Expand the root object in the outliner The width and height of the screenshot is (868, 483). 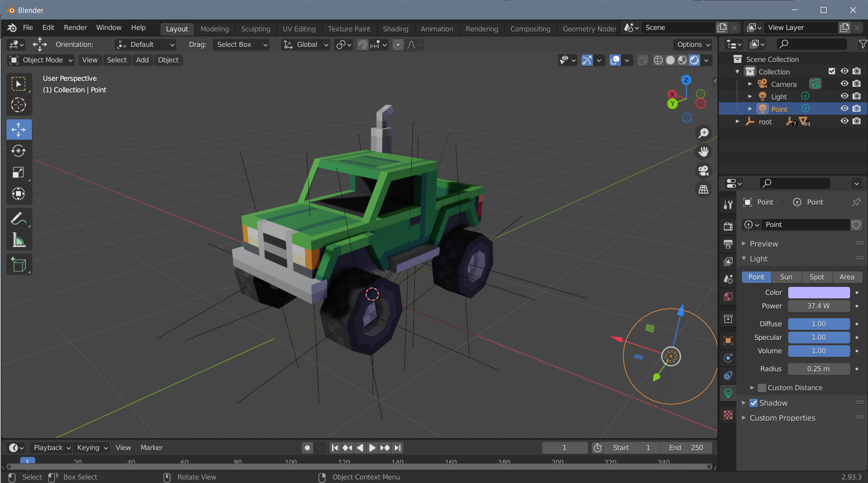(x=738, y=121)
